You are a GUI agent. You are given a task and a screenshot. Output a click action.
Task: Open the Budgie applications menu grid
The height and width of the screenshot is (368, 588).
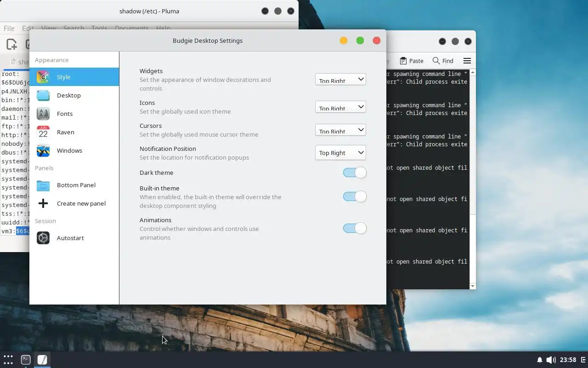coord(8,360)
